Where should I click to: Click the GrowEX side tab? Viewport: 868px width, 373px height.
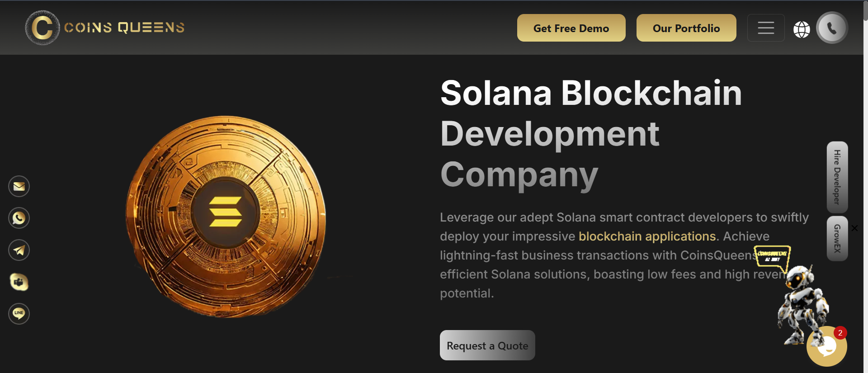pos(836,239)
